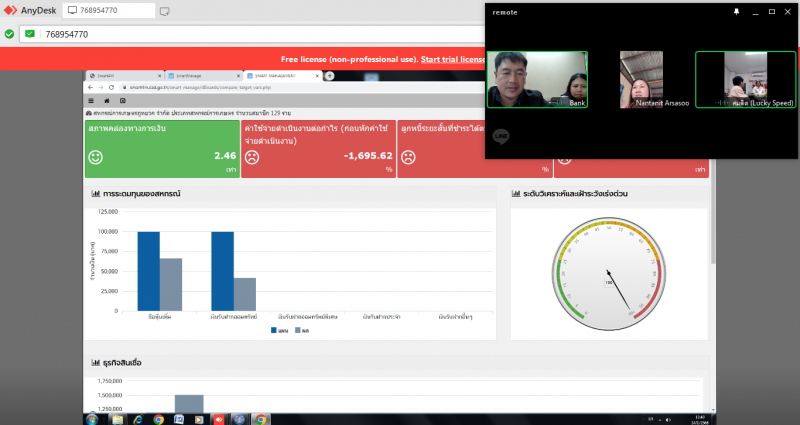
Task: Click the 125,000 y-axis label
Action: (x=108, y=211)
